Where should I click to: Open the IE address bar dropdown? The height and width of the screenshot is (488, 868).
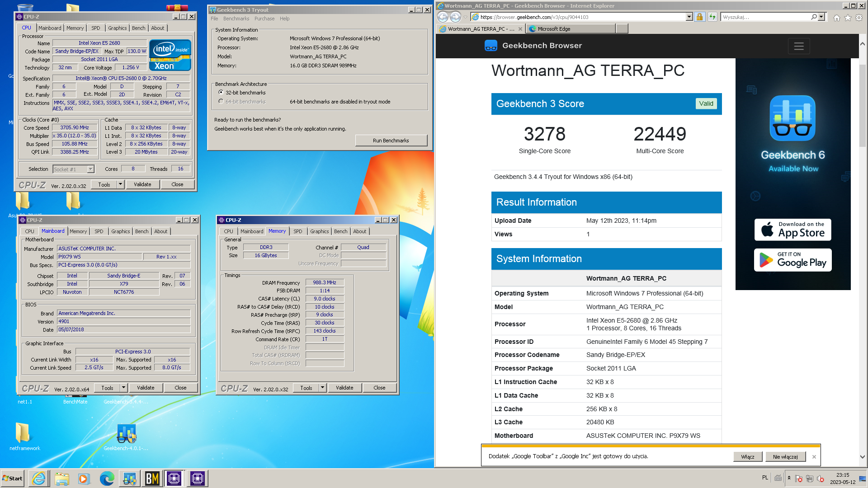(x=689, y=17)
